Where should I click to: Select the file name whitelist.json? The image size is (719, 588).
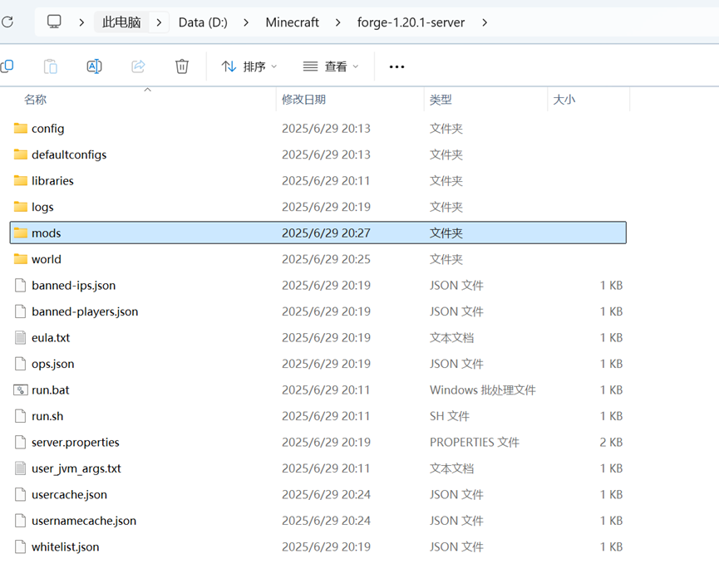click(x=65, y=546)
